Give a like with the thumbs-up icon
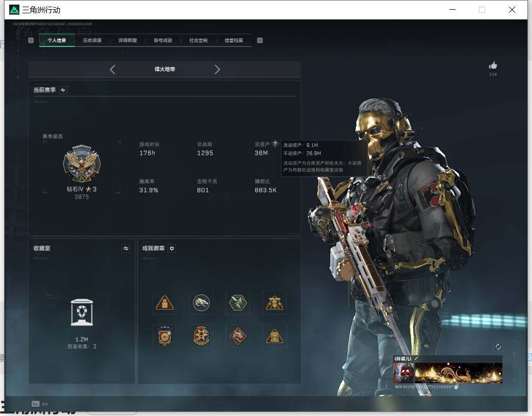Viewport: 532px width, 416px height. coord(493,65)
